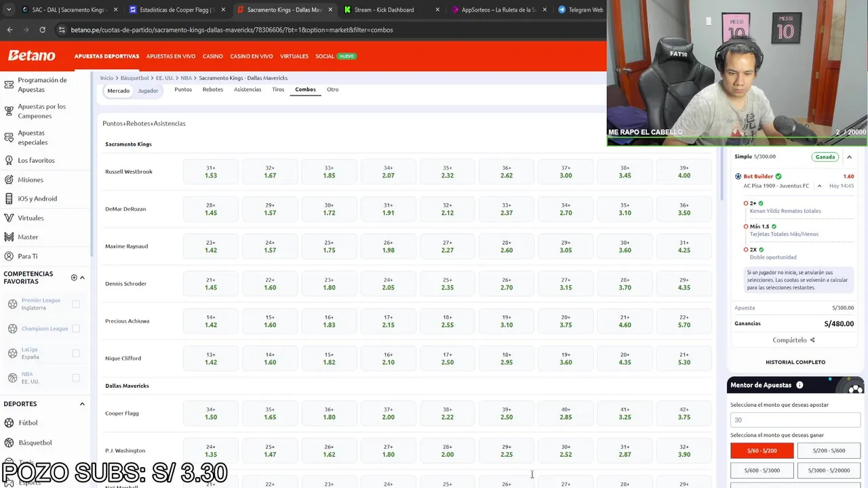The width and height of the screenshot is (868, 488).
Task: Add favorite competition with plus icon
Action: [74, 277]
